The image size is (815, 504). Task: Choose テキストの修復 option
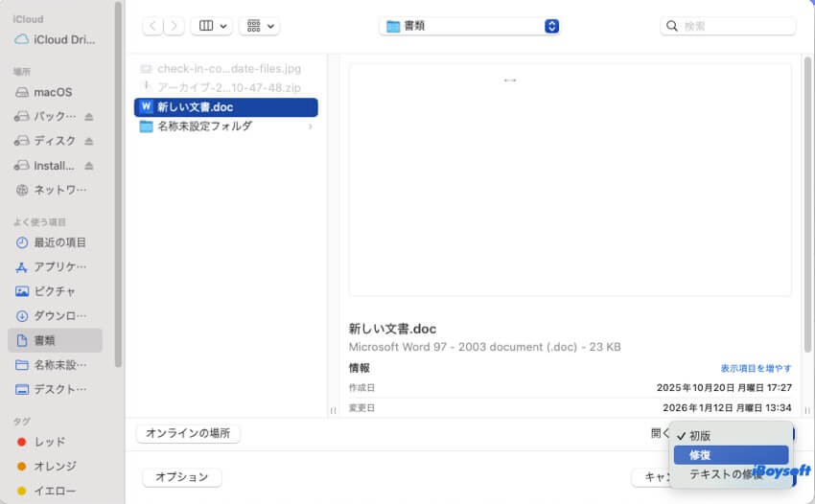(x=731, y=474)
